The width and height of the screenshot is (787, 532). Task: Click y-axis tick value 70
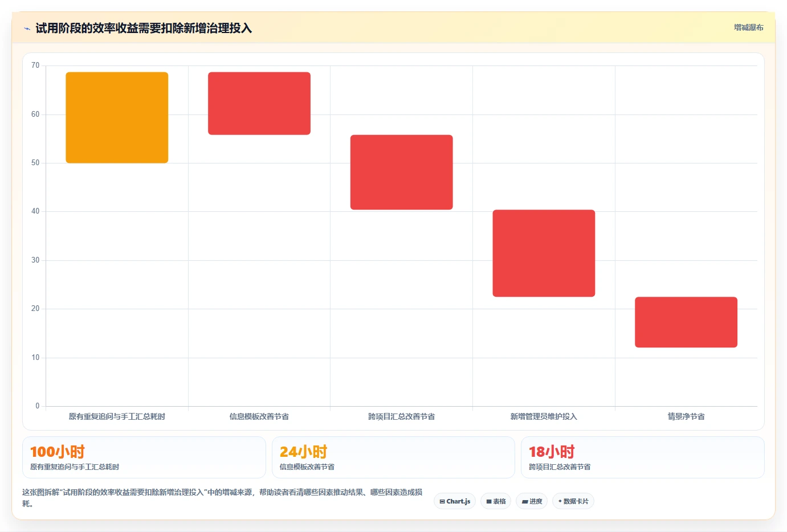(x=35, y=66)
